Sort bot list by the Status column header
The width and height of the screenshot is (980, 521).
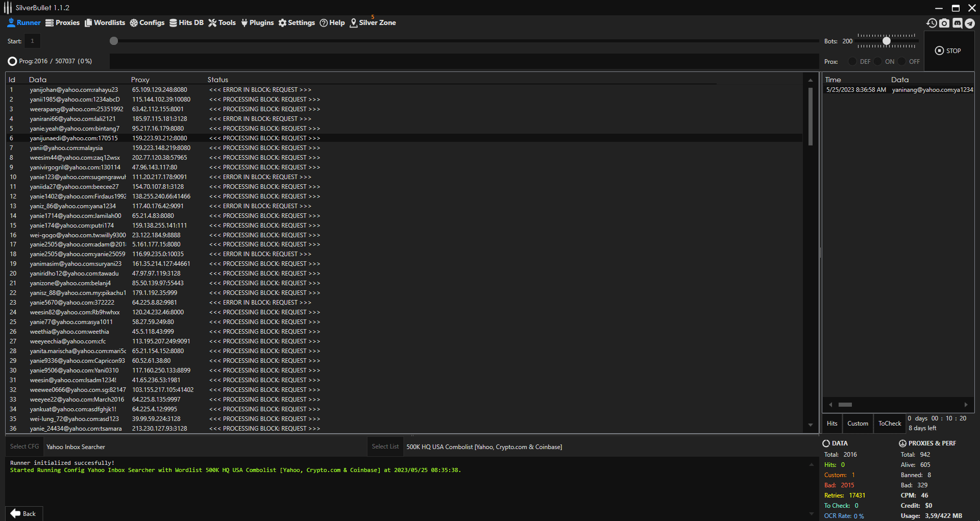(x=217, y=80)
